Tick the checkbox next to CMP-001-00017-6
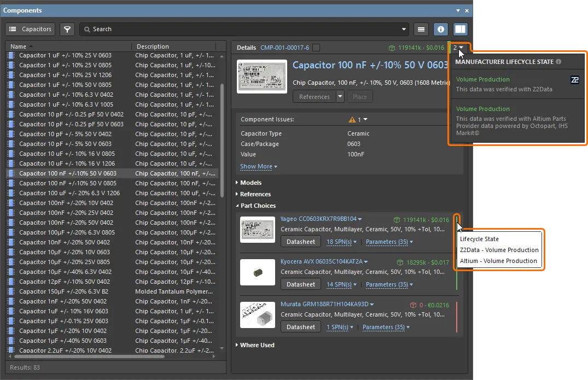 coord(316,48)
